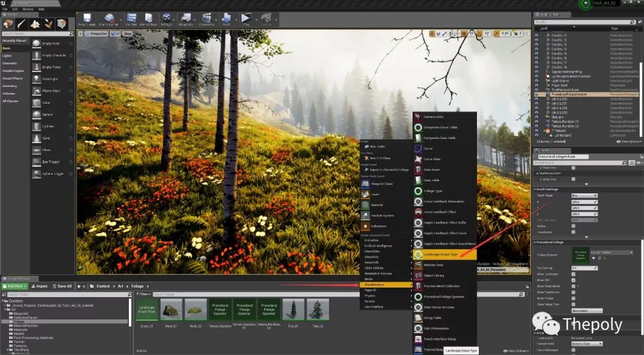Choose Procedural Foliage Spawner in the submenu

click(x=445, y=297)
